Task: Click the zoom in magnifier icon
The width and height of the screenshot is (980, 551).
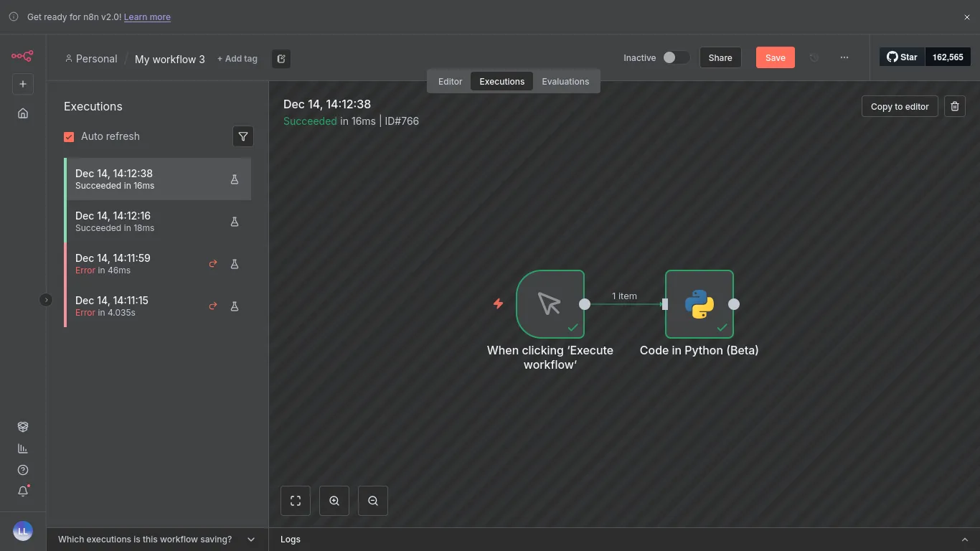Action: pos(334,501)
